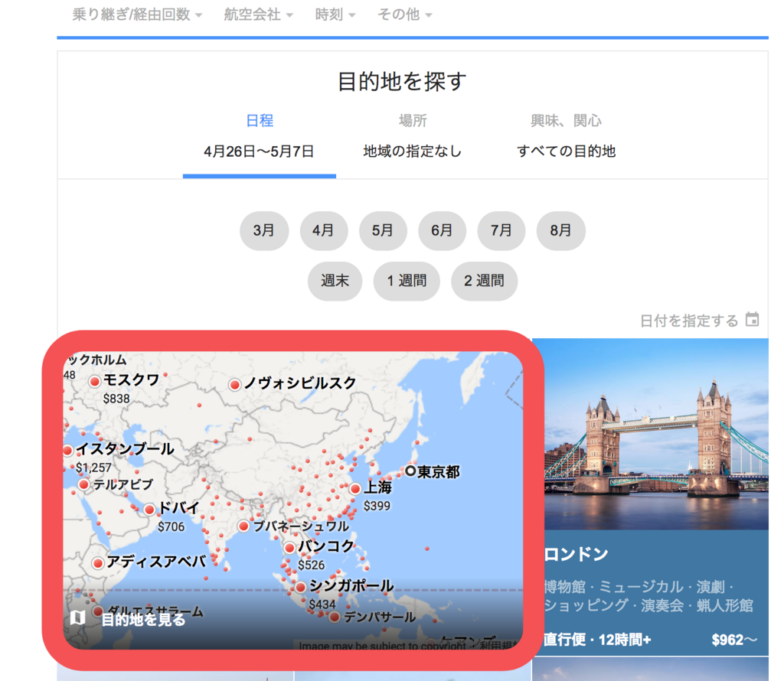
Task: Expand the 航空会社 filter dropdown
Action: (x=258, y=15)
